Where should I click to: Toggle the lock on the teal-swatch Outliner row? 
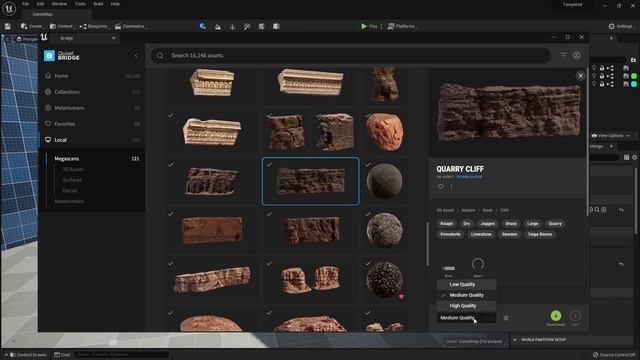point(602,84)
